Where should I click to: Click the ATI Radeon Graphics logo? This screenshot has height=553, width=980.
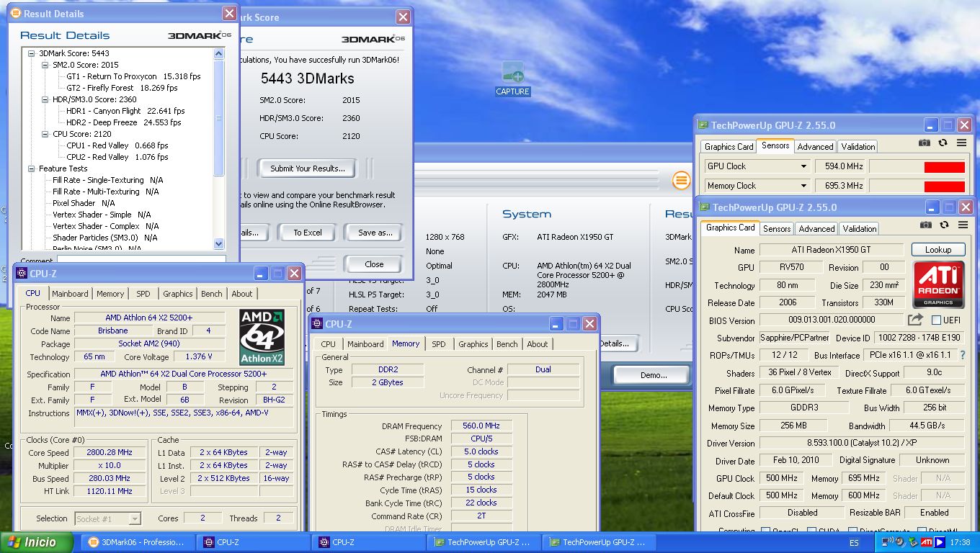[938, 285]
